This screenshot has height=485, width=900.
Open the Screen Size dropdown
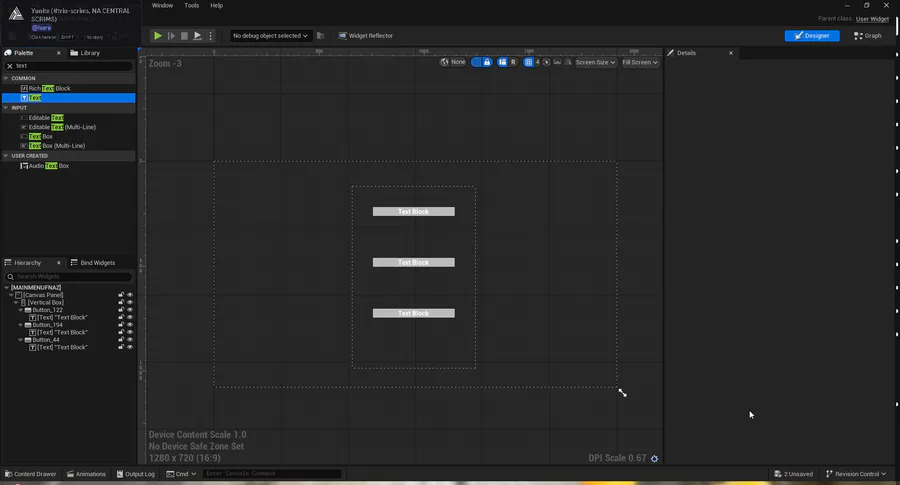pos(595,62)
